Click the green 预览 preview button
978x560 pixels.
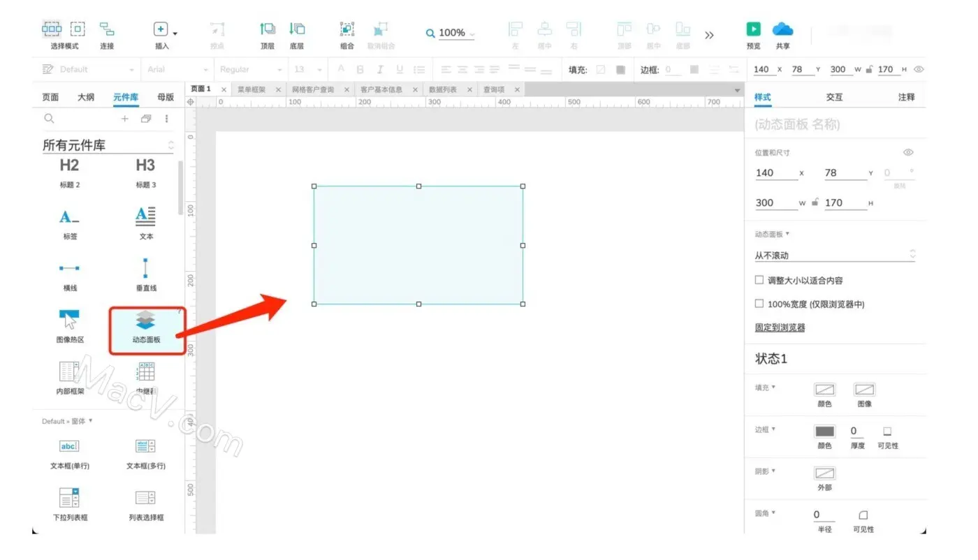pyautogui.click(x=753, y=29)
